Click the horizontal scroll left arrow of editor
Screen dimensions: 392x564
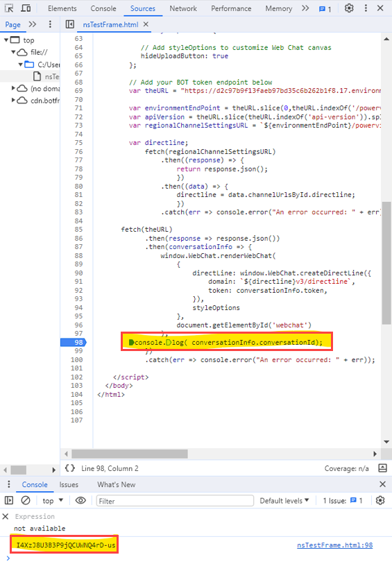point(66,454)
